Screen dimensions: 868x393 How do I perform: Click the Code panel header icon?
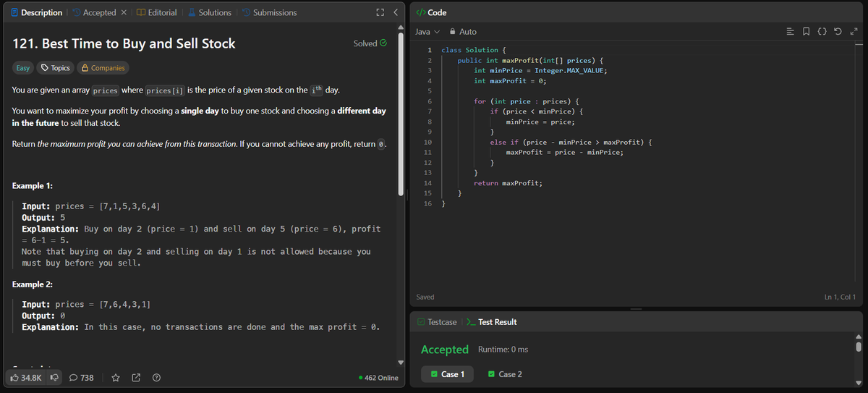[421, 12]
